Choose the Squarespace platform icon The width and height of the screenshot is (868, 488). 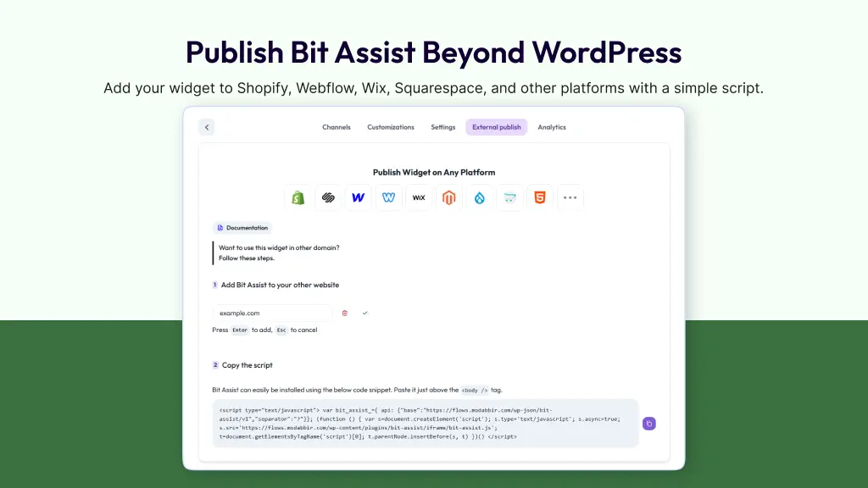[328, 197]
